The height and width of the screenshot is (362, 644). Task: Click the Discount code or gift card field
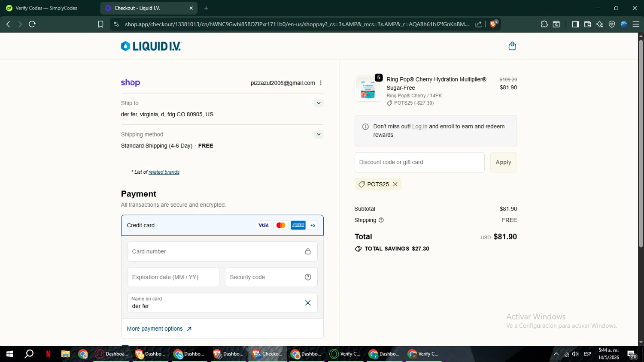419,162
